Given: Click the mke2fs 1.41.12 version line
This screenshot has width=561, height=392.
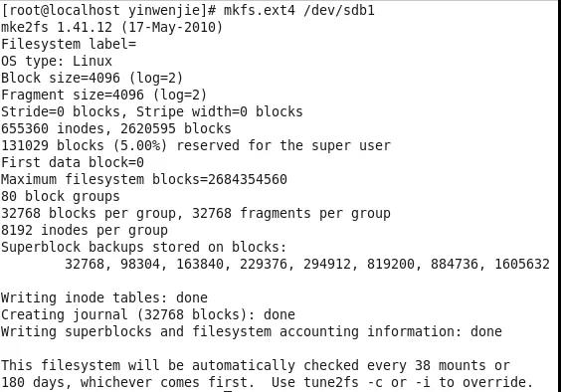Looking at the screenshot, I should click(111, 27).
